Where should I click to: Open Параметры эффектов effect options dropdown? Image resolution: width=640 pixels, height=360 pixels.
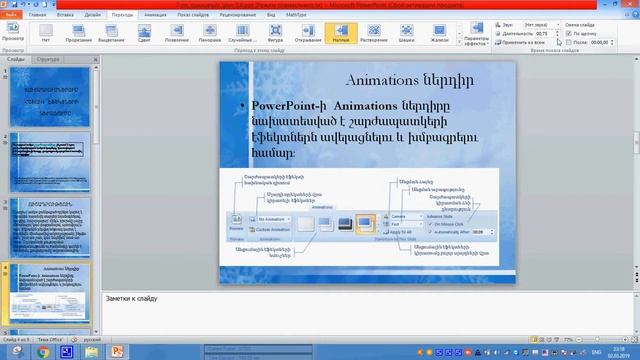(476, 34)
